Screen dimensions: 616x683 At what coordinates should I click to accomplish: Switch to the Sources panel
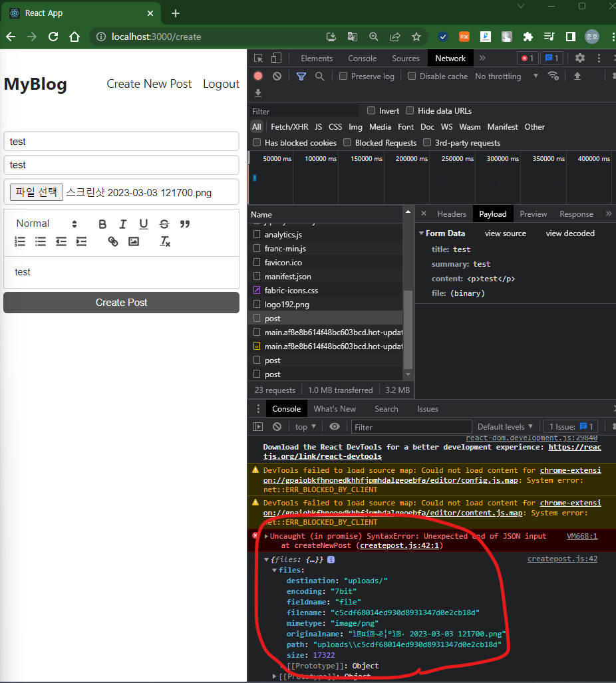[406, 59]
